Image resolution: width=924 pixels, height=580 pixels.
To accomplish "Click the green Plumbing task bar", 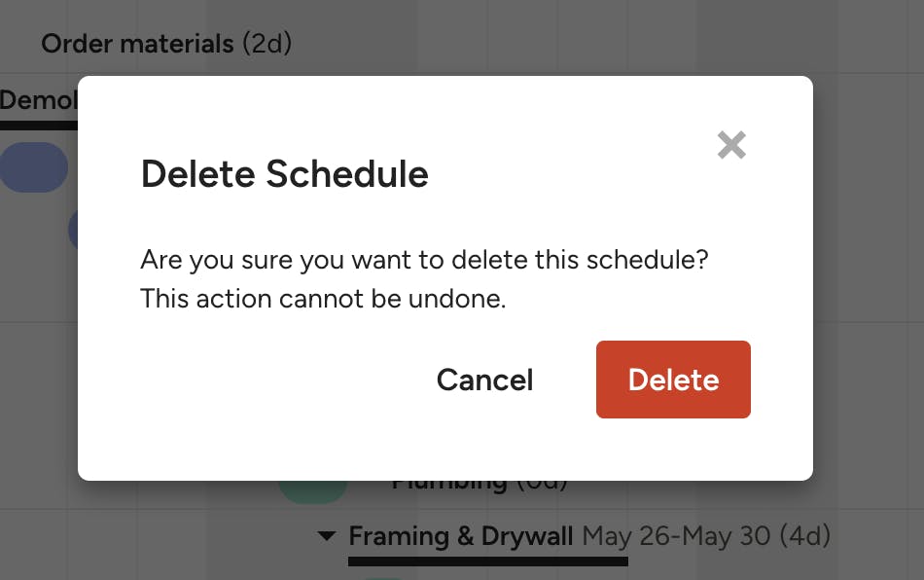I will click(x=311, y=489).
